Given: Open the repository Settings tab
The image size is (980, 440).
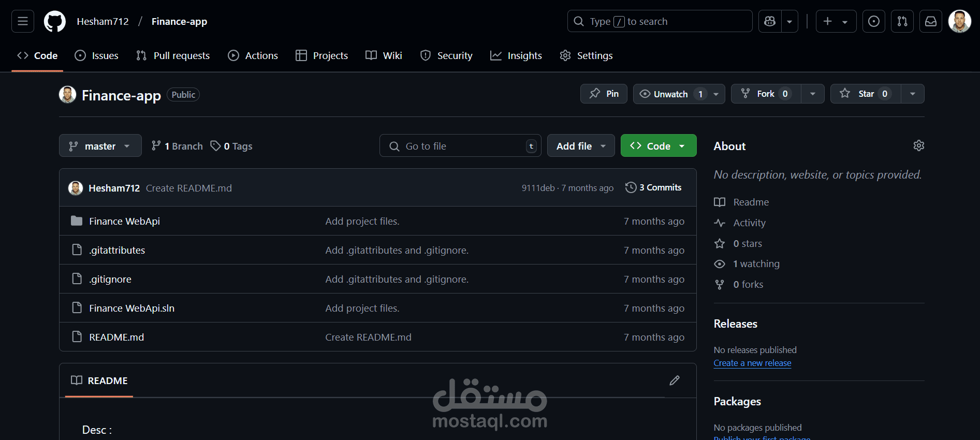Looking at the screenshot, I should pos(586,55).
